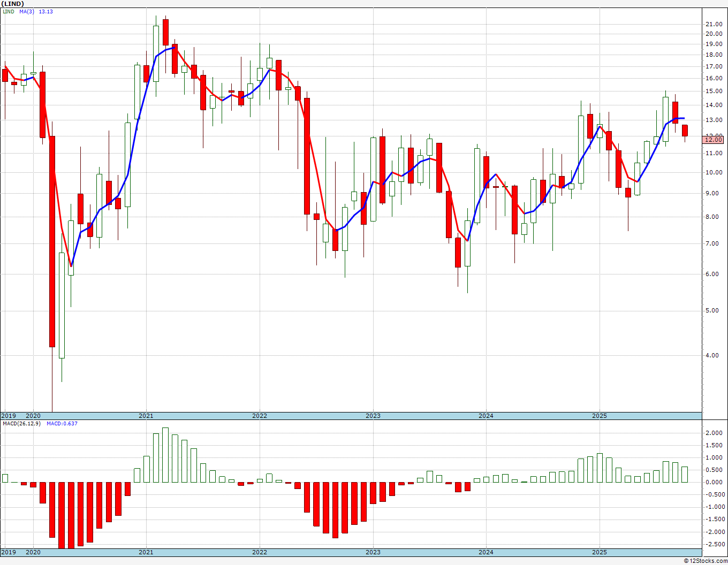Select the -1.500 MACD axis label

tap(714, 520)
